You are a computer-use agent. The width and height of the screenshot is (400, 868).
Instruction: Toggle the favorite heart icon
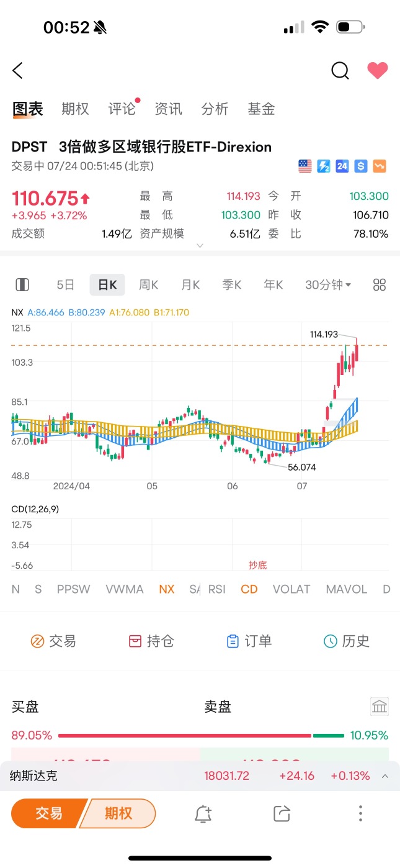(x=377, y=71)
